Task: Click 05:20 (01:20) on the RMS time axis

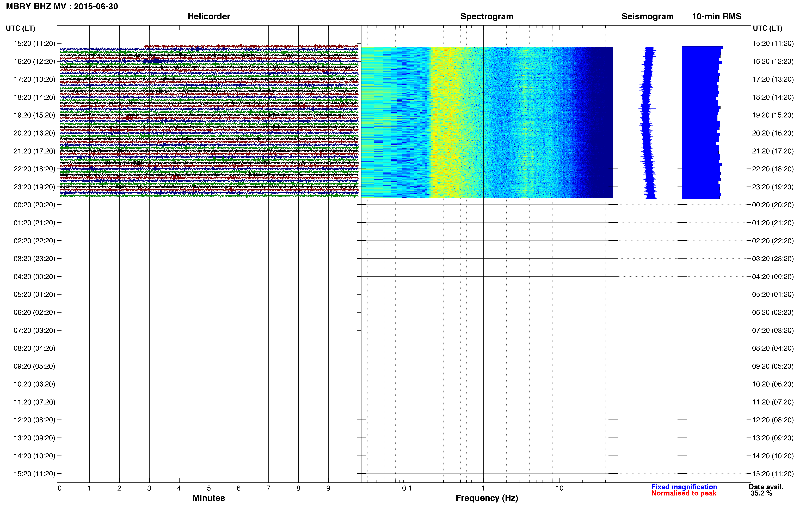Action: click(x=773, y=295)
